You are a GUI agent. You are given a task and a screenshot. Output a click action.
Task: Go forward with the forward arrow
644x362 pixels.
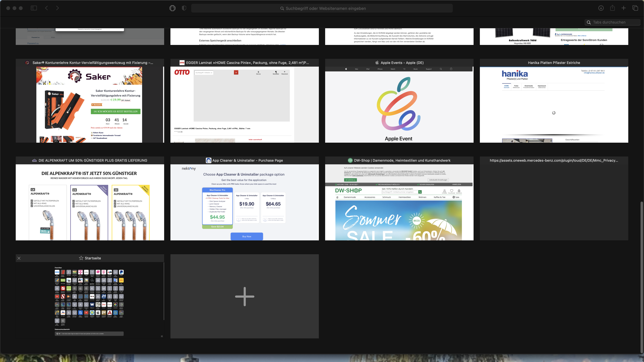click(x=58, y=8)
